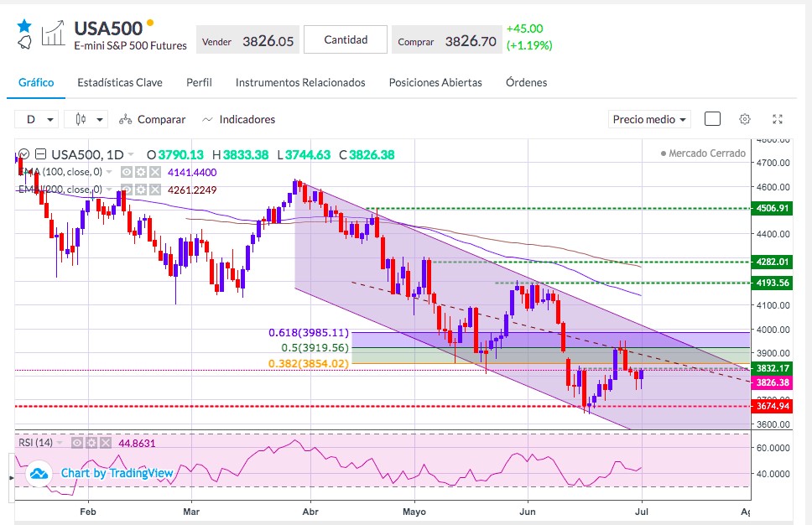Image resolution: width=812 pixels, height=525 pixels.
Task: Click the blue favorite star icon
Action: (24, 26)
